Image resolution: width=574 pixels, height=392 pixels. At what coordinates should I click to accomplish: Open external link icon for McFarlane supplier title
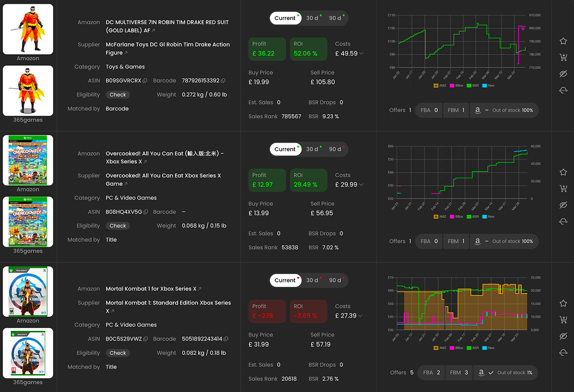tap(126, 53)
